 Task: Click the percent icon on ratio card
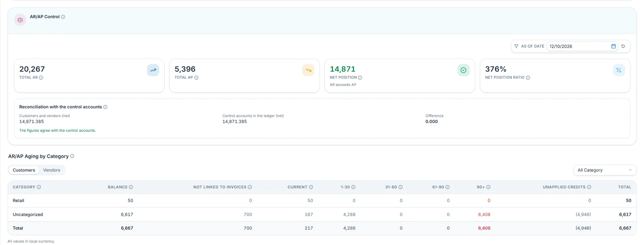click(x=619, y=70)
